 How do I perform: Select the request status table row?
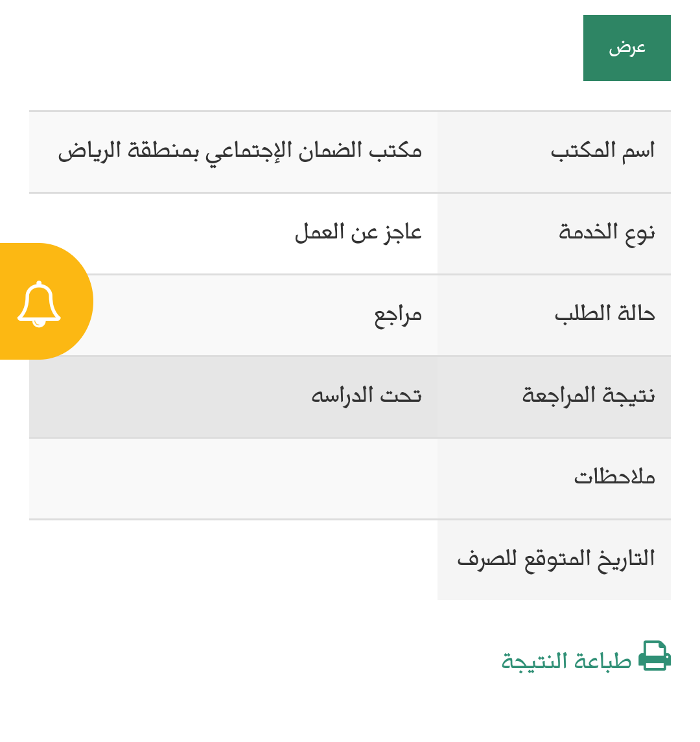pos(350,315)
